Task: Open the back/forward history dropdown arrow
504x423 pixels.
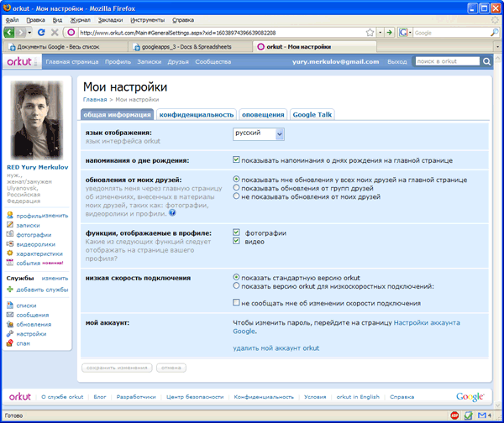Action: (29, 33)
